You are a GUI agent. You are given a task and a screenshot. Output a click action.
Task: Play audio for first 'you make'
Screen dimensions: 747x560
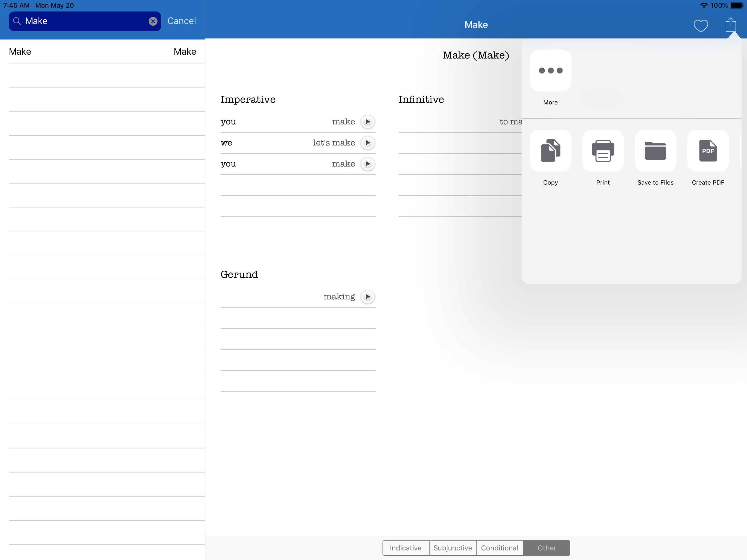368,122
